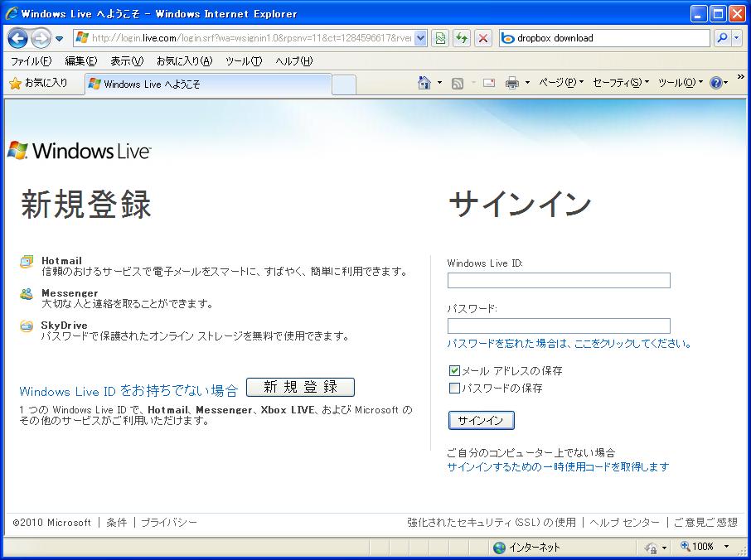Screen dimensions: 751x560
Task: Click the search magnifier button
Action: 722,38
